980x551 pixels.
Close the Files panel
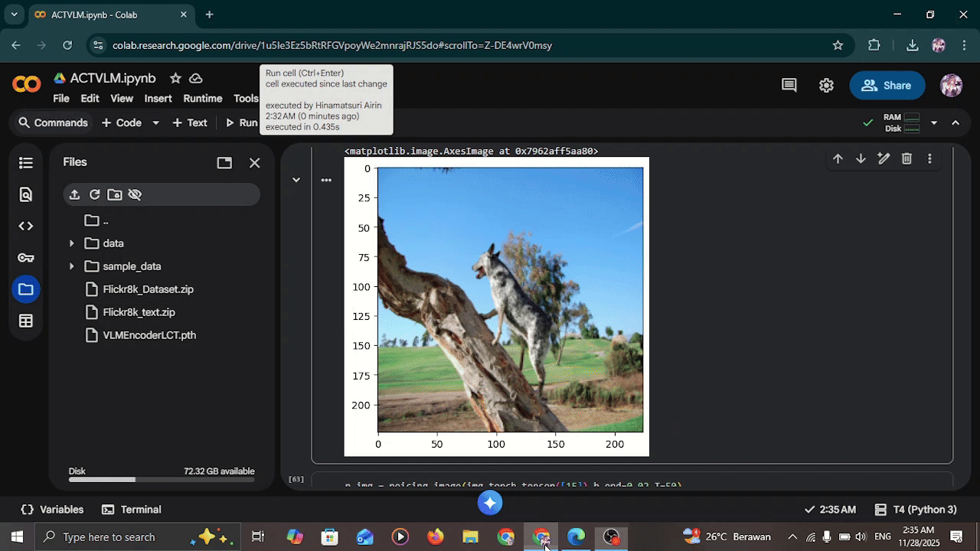pos(255,163)
